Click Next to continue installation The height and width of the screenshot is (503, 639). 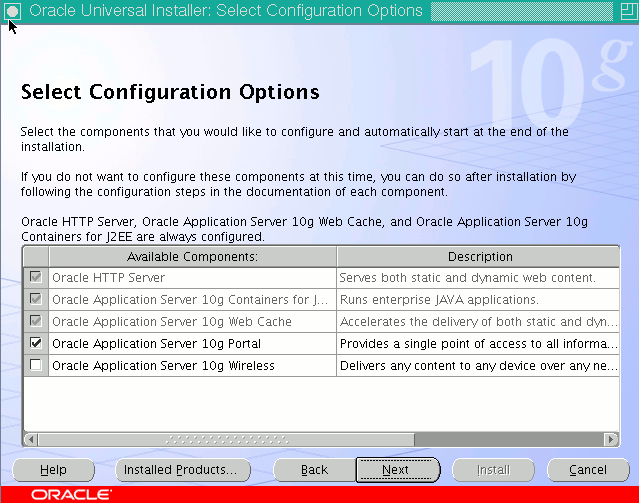click(398, 470)
